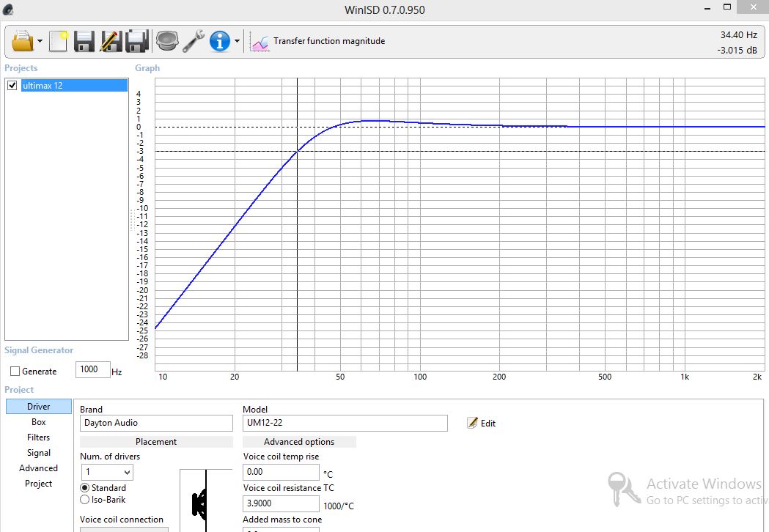Click the 34.40 Hz cursor readout
This screenshot has height=532, width=769.
[739, 35]
